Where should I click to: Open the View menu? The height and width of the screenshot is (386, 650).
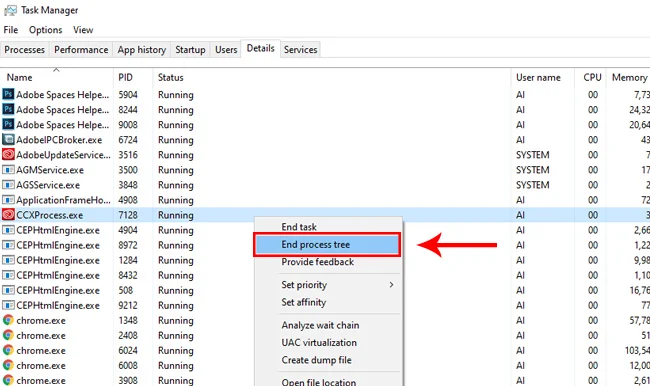[x=83, y=30]
